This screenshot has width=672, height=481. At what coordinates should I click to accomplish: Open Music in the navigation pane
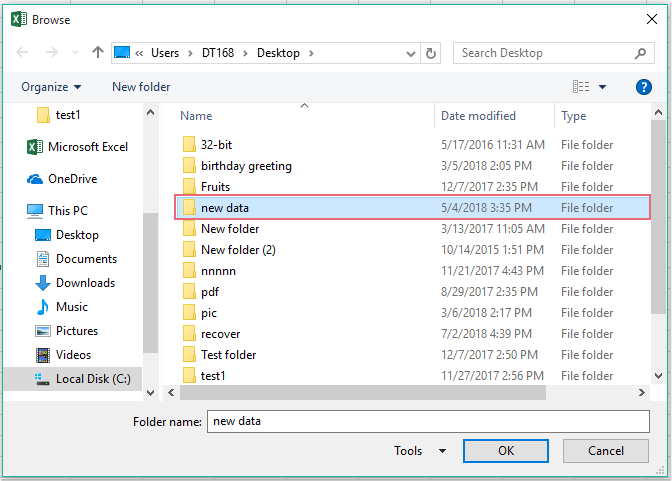click(x=61, y=307)
